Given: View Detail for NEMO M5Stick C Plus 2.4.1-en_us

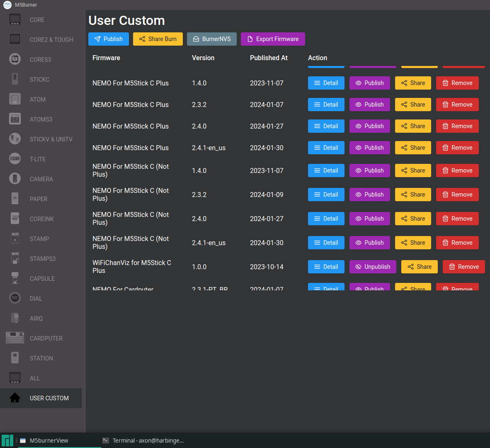Looking at the screenshot, I should (326, 148).
